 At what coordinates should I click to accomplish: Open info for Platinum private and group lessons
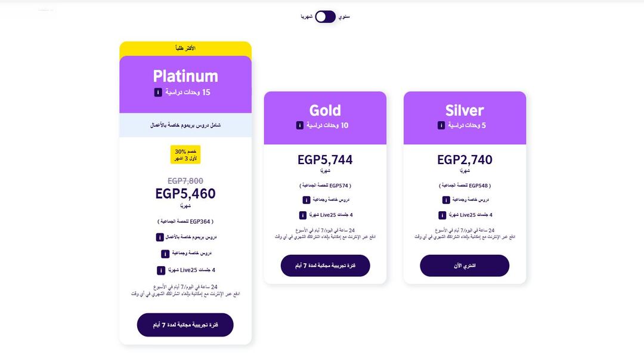tap(165, 254)
